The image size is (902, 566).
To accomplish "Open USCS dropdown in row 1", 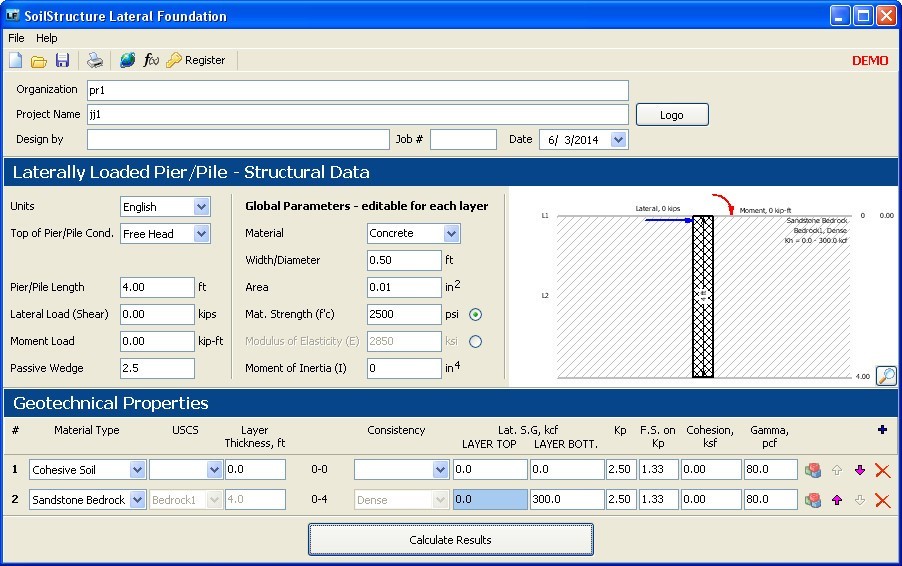I will pyautogui.click(x=214, y=469).
